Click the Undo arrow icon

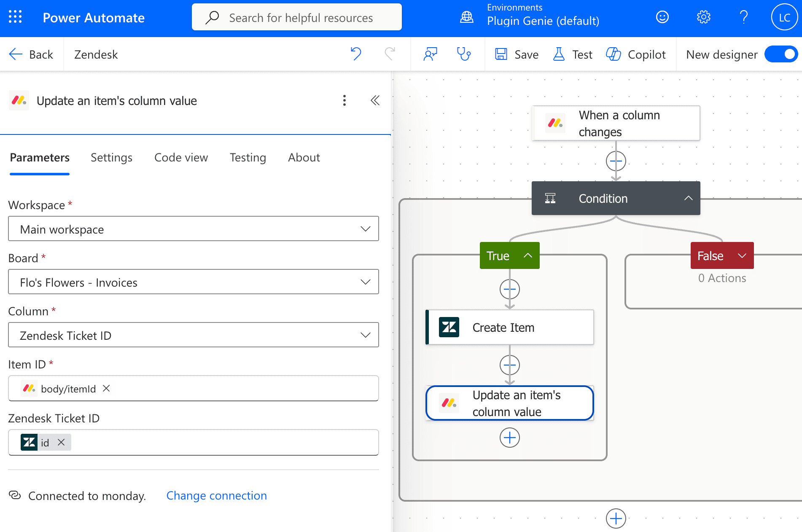click(x=356, y=54)
